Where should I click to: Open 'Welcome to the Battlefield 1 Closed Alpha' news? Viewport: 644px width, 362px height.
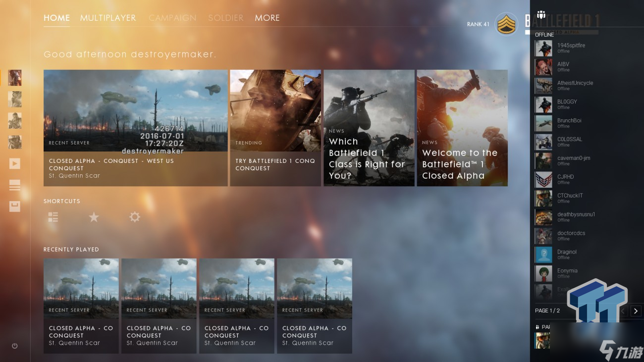pos(462,128)
